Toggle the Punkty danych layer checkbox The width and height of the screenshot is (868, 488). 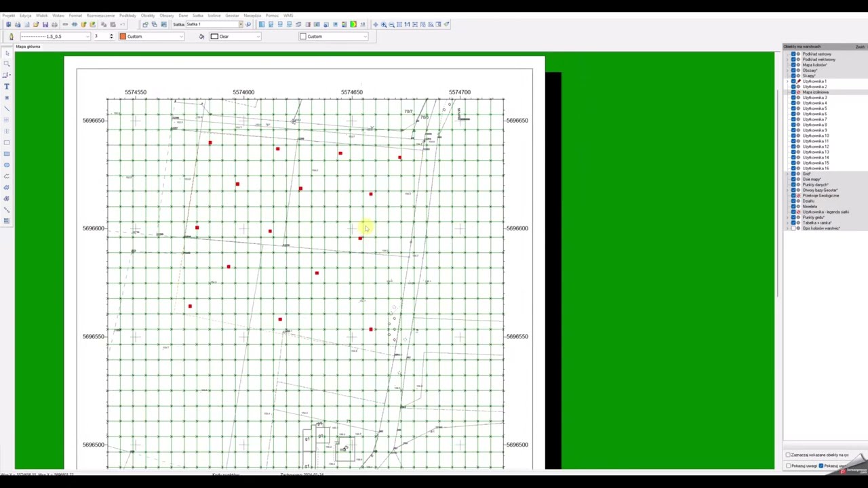793,185
